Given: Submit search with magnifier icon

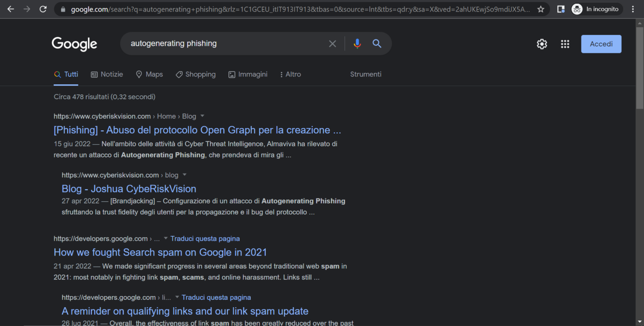Looking at the screenshot, I should [x=377, y=44].
